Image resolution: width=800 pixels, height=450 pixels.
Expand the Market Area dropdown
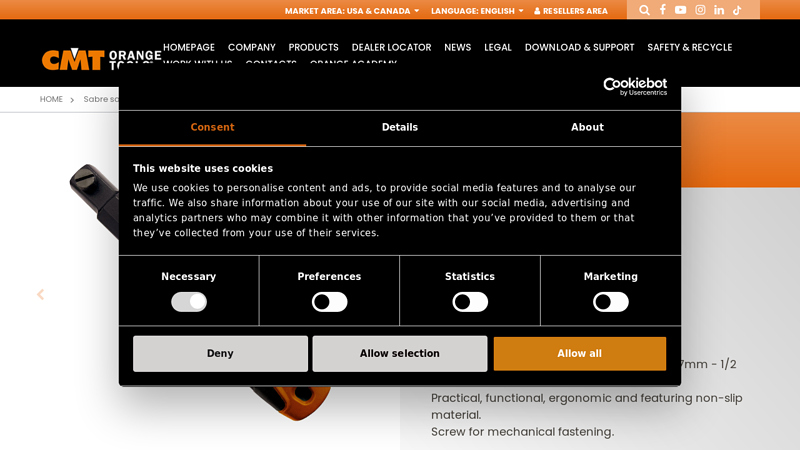[351, 11]
